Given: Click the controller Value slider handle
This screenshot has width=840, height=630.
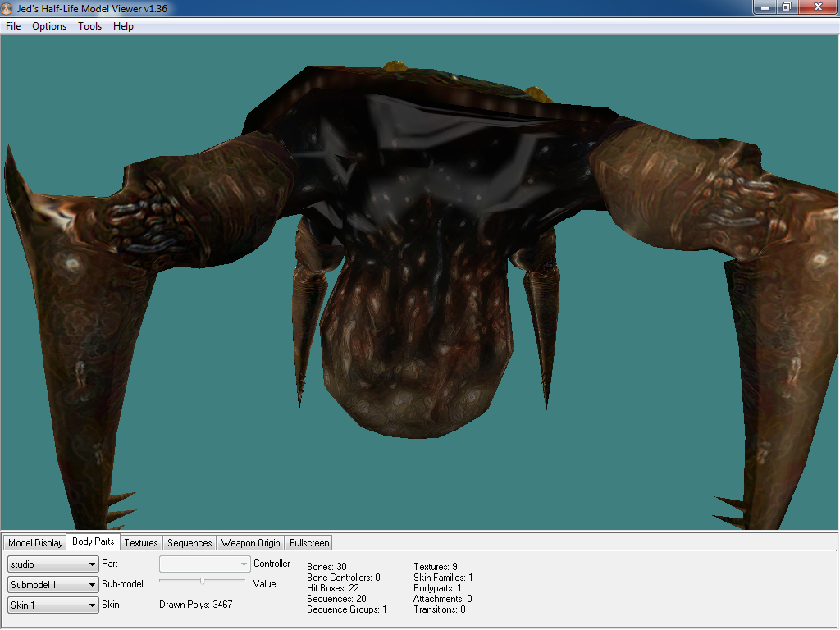Looking at the screenshot, I should click(203, 582).
